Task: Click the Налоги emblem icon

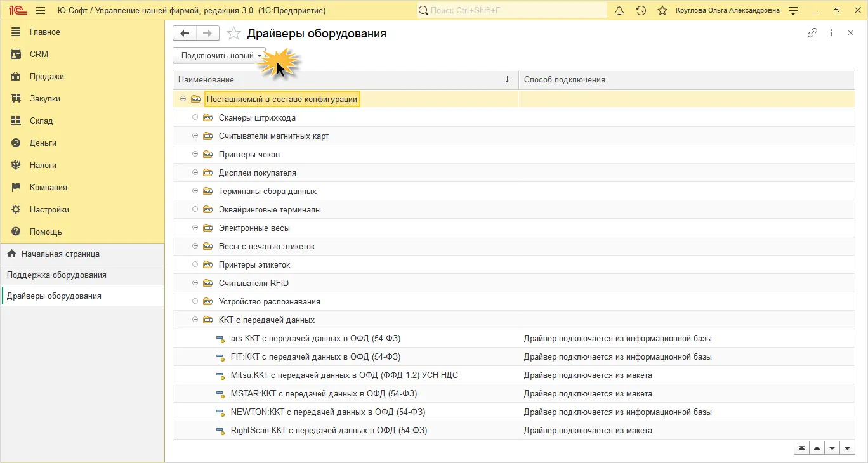Action: [x=16, y=165]
